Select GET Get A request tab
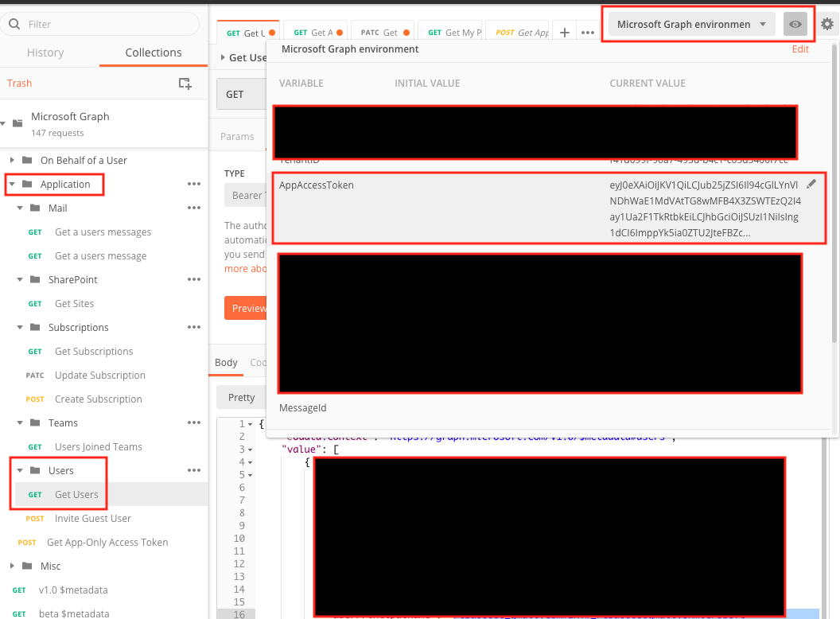 (x=316, y=33)
